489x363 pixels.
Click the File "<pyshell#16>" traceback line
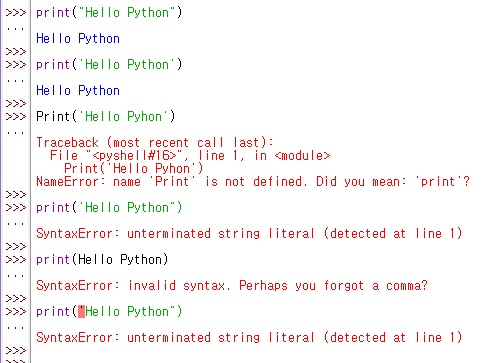tap(190, 156)
